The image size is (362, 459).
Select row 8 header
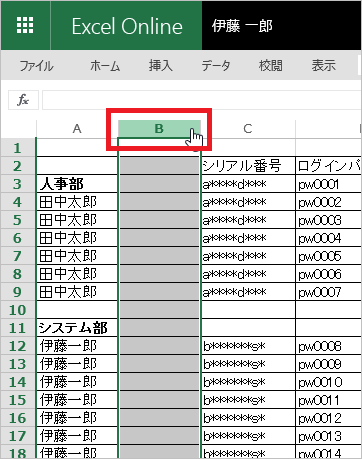coord(18,274)
